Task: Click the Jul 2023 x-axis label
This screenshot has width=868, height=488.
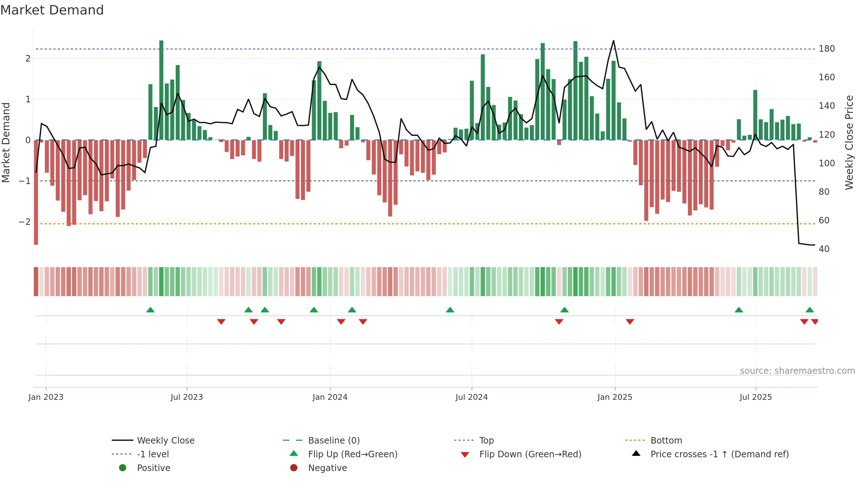Action: 187,397
